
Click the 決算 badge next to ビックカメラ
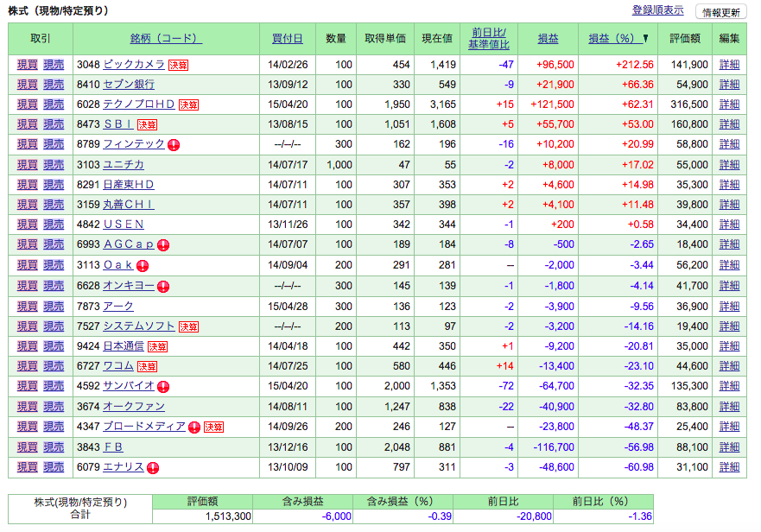click(x=178, y=65)
